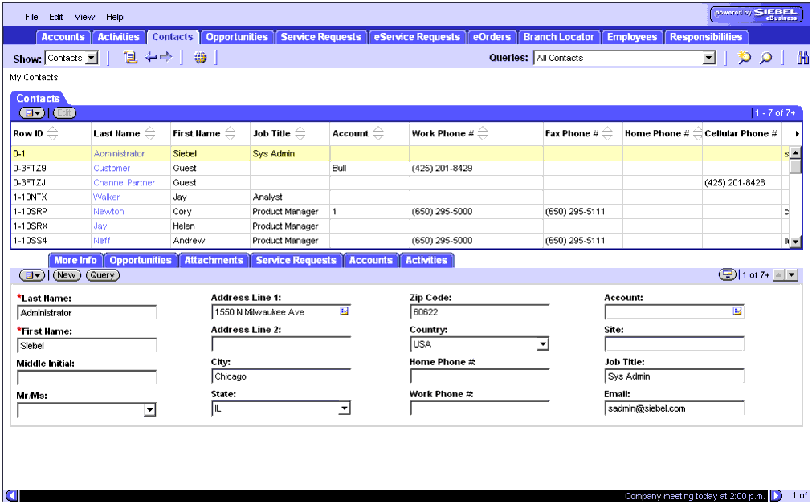Open the Branch Locator tab

(x=559, y=37)
